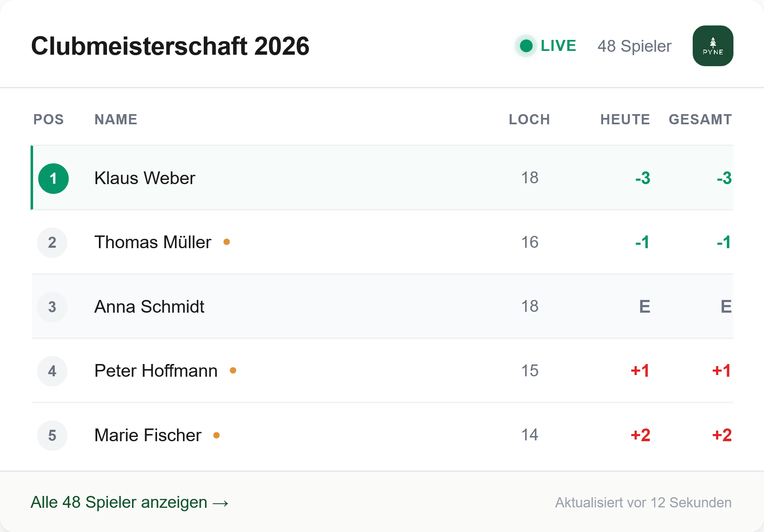The height and width of the screenshot is (532, 764).
Task: Click the orange dot beside Thomas Müller
Action: (227, 242)
